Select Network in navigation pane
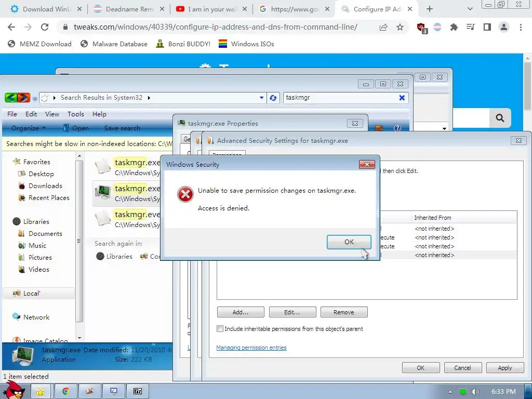Viewport: 532px width, 399px height. pyautogui.click(x=36, y=317)
